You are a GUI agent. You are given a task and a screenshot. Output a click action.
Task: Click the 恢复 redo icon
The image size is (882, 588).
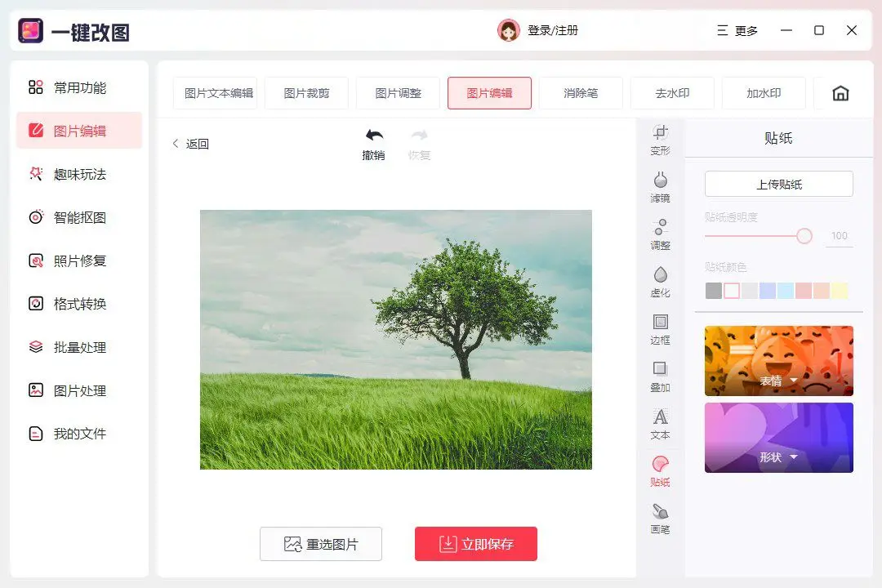[x=418, y=140]
